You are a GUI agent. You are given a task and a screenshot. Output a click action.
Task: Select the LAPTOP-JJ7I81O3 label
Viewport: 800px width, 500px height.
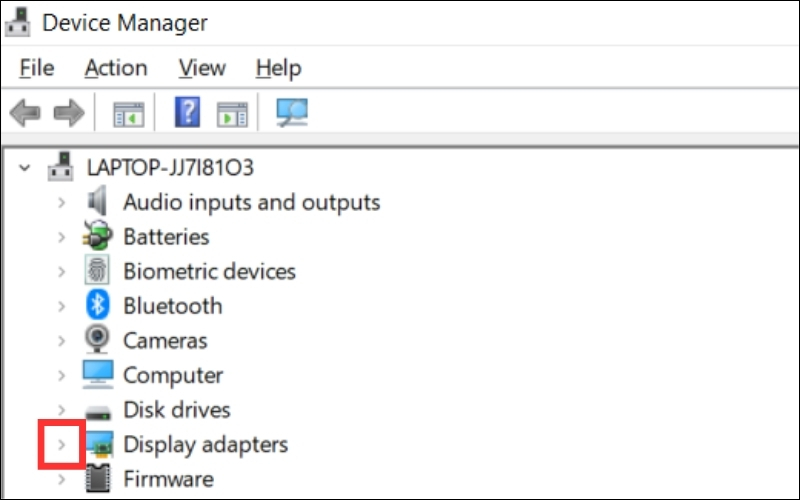170,167
